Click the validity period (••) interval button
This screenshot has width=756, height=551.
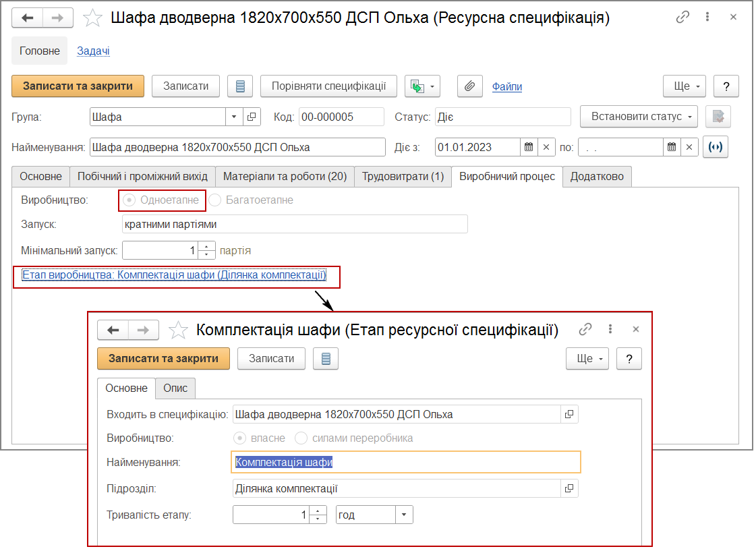point(715,147)
